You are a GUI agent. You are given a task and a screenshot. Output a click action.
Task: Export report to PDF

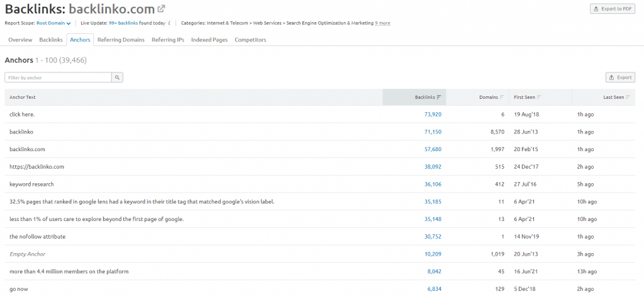[613, 9]
